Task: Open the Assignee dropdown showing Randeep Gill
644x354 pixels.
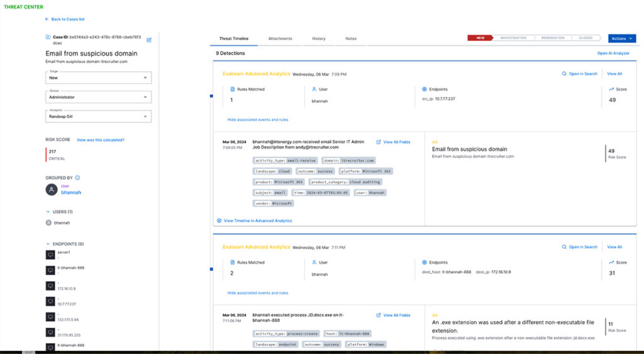Action: coord(99,116)
